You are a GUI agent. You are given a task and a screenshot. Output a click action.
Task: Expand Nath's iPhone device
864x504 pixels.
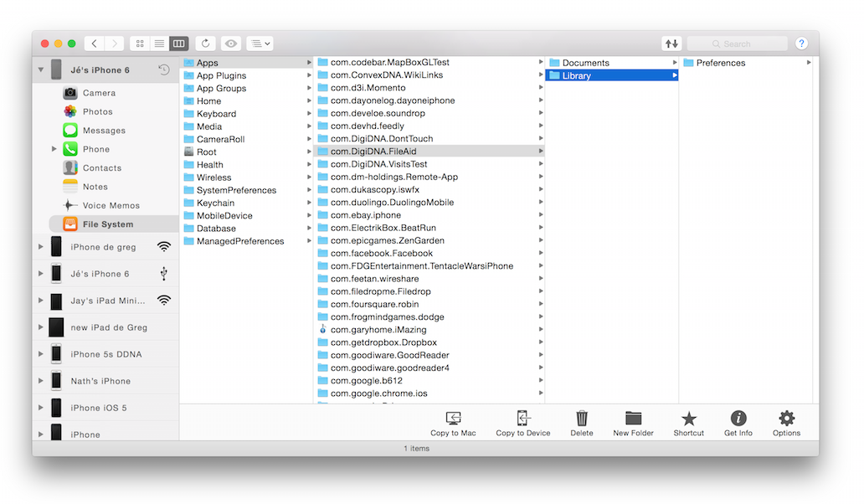pos(41,381)
